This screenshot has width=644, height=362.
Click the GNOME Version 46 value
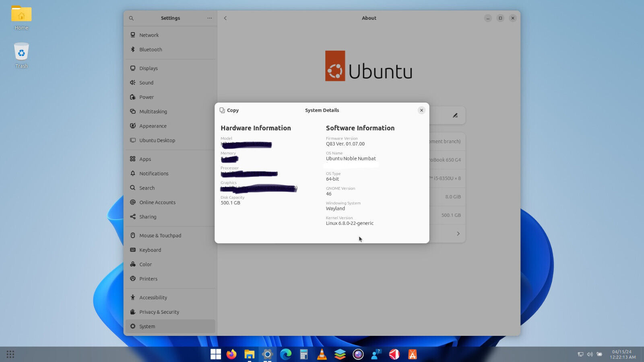tap(328, 194)
